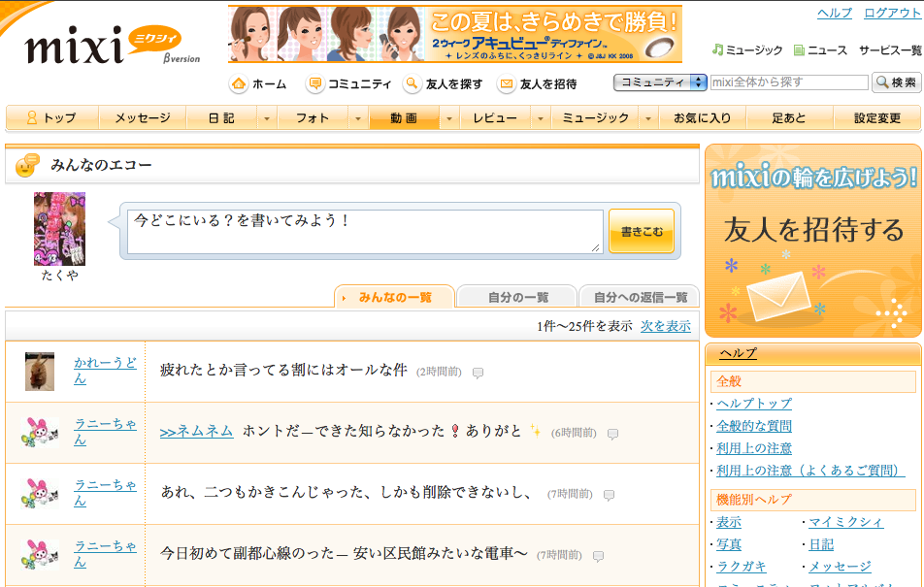Image resolution: width=924 pixels, height=587 pixels.
Task: Click the ホーム home icon
Action: [239, 84]
